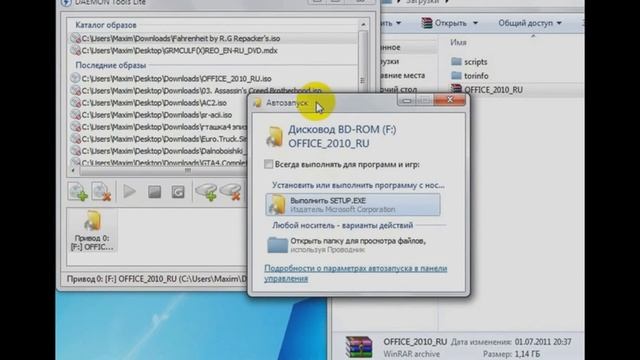Select the Euro.Truck image row
Viewport: 640px width, 360px height.
pyautogui.click(x=158, y=139)
